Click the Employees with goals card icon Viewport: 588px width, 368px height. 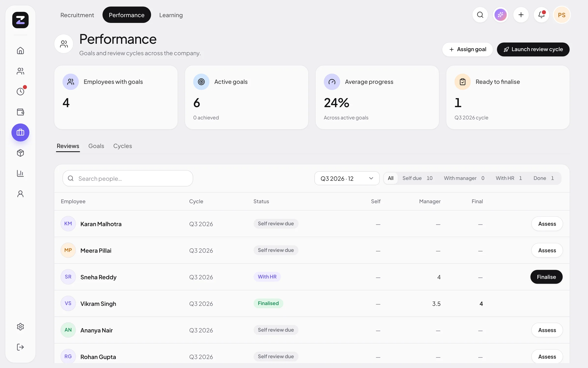[x=71, y=82]
